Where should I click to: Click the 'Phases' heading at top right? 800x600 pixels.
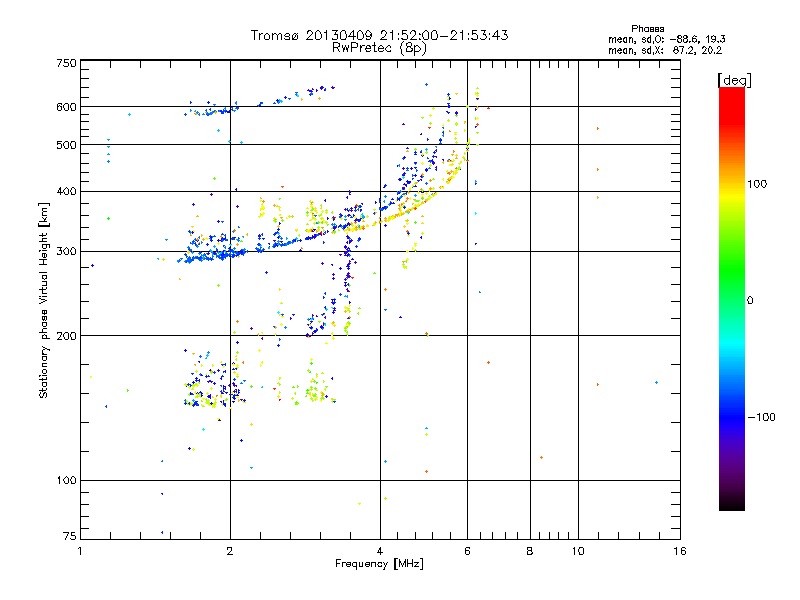647,29
